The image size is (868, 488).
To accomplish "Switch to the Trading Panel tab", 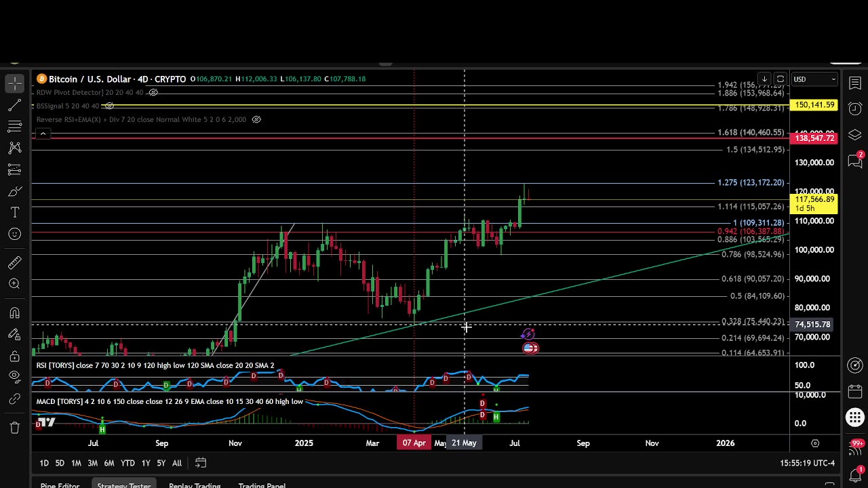I will 262,484.
